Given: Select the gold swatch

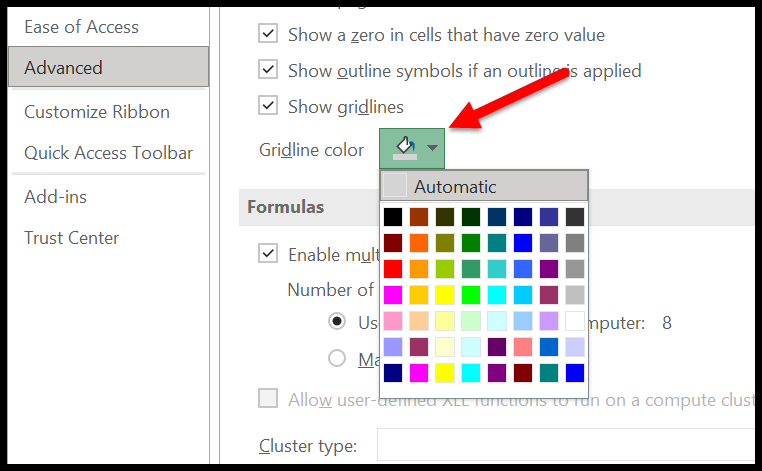Looking at the screenshot, I should pos(419,295).
